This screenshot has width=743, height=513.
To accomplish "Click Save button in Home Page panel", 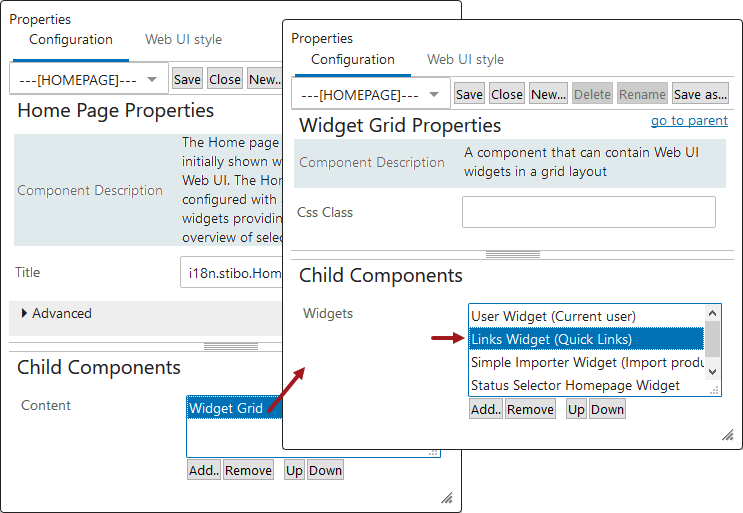I will pyautogui.click(x=187, y=79).
